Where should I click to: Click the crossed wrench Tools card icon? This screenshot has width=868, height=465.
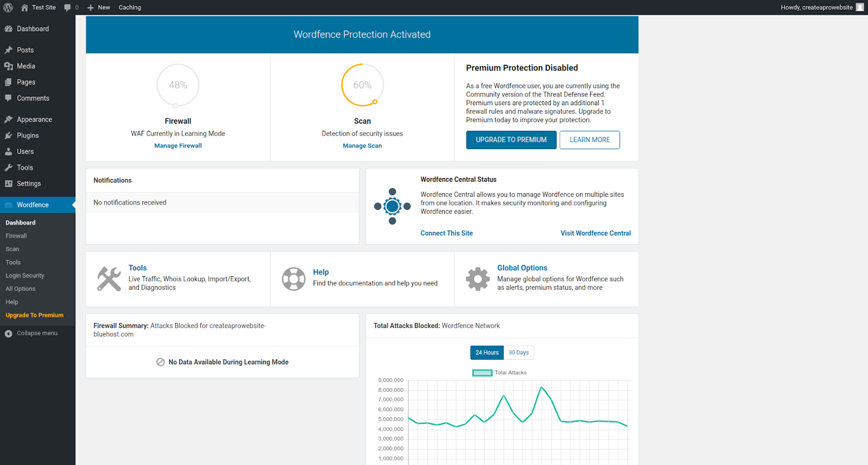point(109,279)
